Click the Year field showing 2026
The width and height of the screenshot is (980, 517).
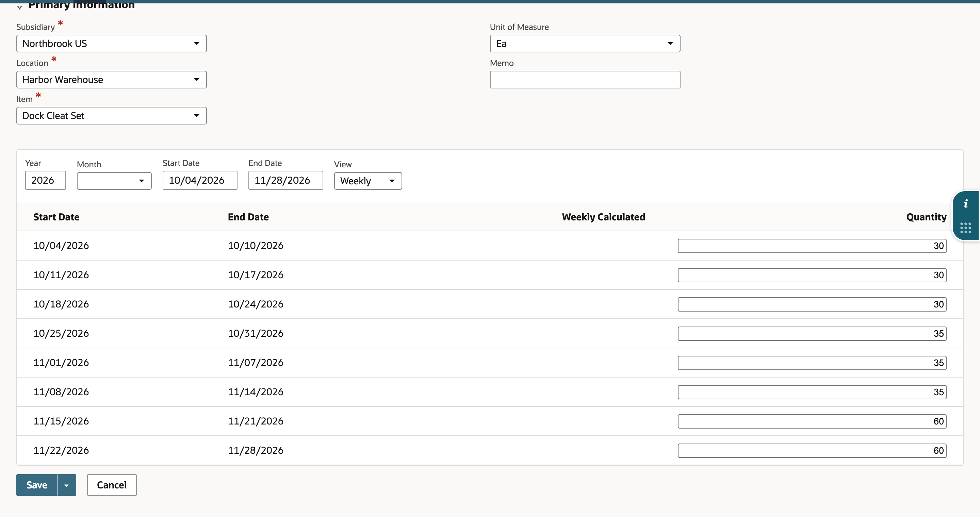pos(45,180)
